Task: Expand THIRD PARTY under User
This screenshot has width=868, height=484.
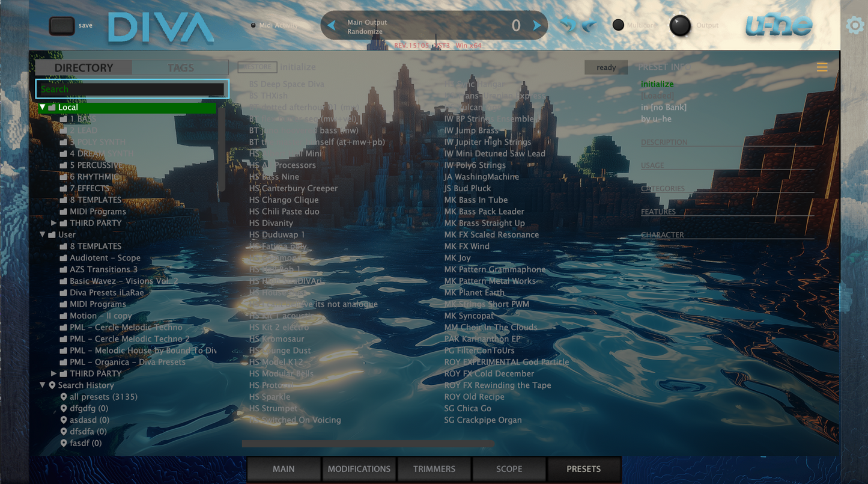Action: [x=54, y=373]
